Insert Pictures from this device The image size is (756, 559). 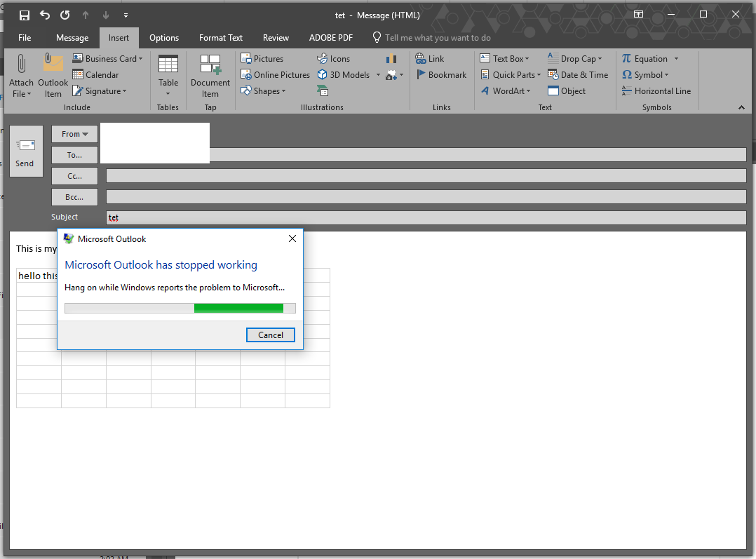coord(262,59)
